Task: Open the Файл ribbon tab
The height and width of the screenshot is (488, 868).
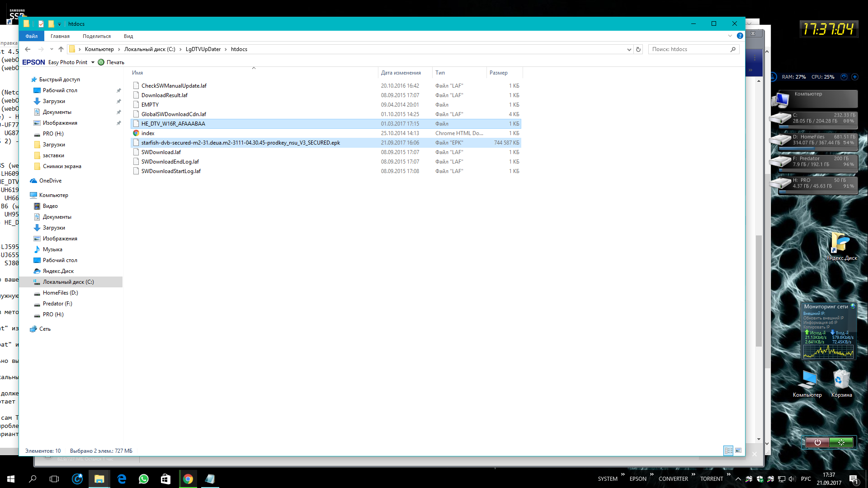Action: [31, 36]
